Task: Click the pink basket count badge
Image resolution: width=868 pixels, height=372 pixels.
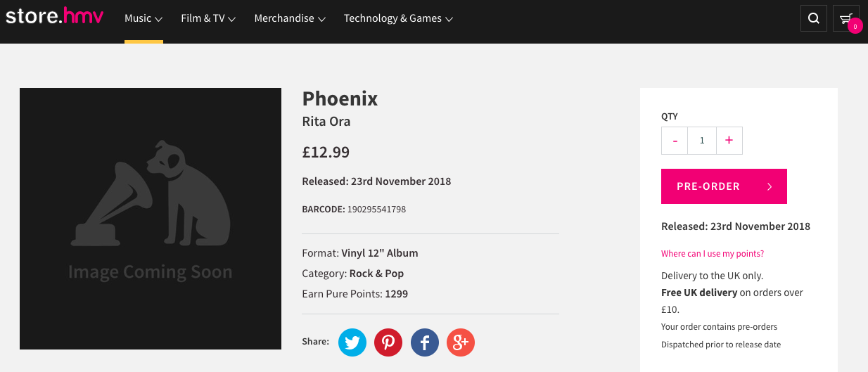Action: pyautogui.click(x=855, y=27)
